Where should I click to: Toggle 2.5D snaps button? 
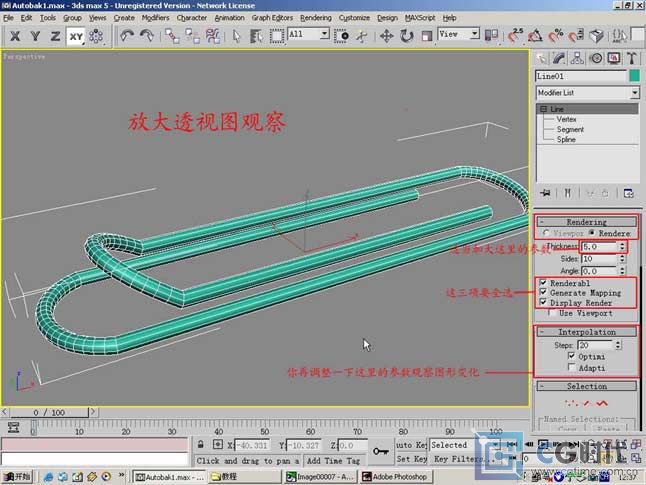[x=515, y=36]
